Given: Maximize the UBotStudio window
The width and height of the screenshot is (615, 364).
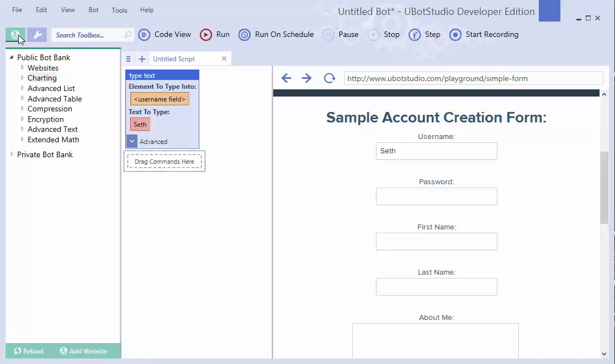Looking at the screenshot, I should [588, 18].
